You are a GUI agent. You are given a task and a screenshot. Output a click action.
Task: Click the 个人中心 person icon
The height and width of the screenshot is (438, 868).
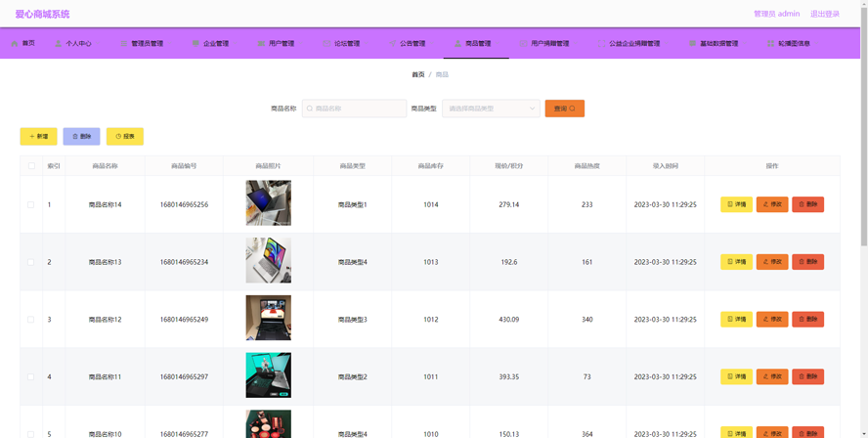58,43
